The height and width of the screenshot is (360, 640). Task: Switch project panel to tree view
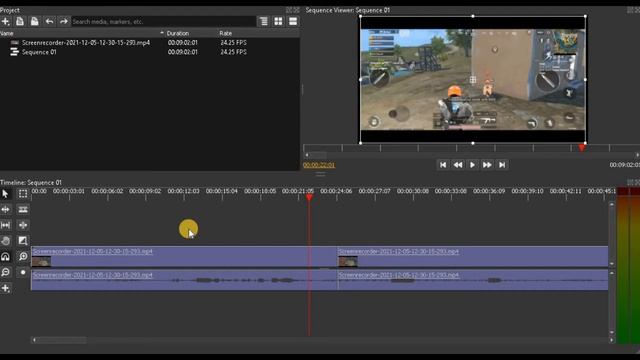point(264,21)
